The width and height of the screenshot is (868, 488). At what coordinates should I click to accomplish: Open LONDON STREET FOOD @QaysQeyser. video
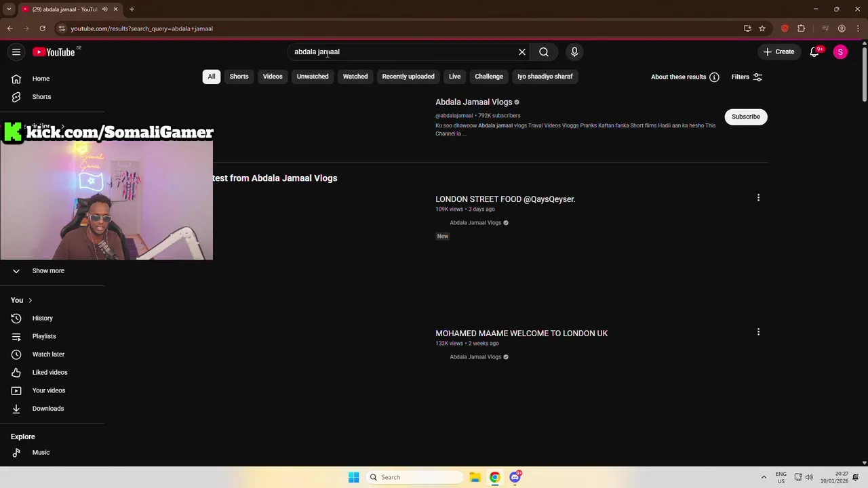click(505, 199)
